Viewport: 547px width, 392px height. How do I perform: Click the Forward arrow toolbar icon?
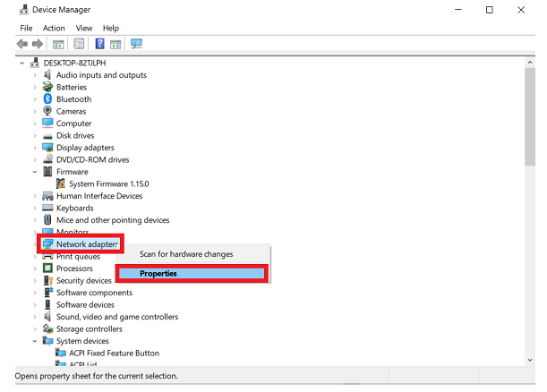click(x=38, y=44)
